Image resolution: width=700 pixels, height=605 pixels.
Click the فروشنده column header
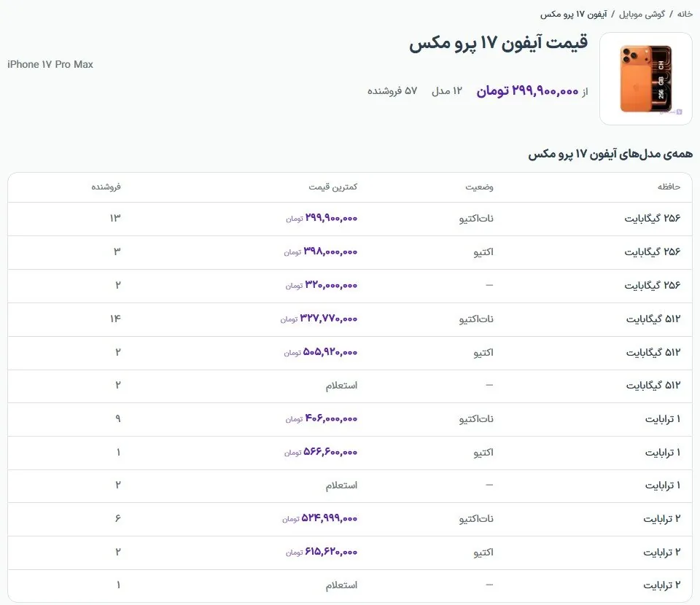pos(106,187)
